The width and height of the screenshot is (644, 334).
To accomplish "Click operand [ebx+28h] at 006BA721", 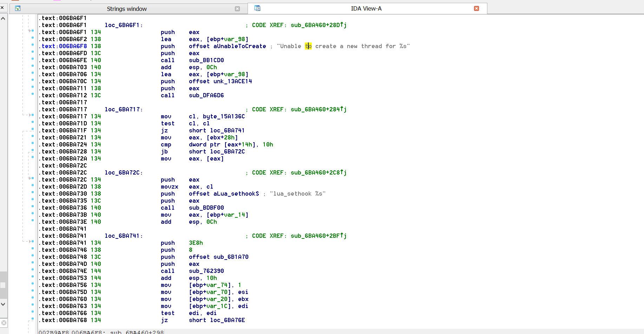I will [222, 138].
